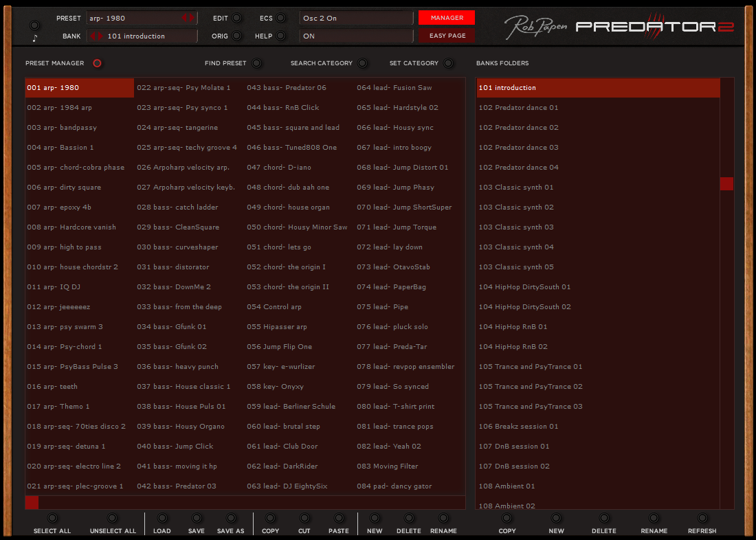This screenshot has height=540, width=756.
Task: Activate the Select All presets icon
Action: click(52, 519)
